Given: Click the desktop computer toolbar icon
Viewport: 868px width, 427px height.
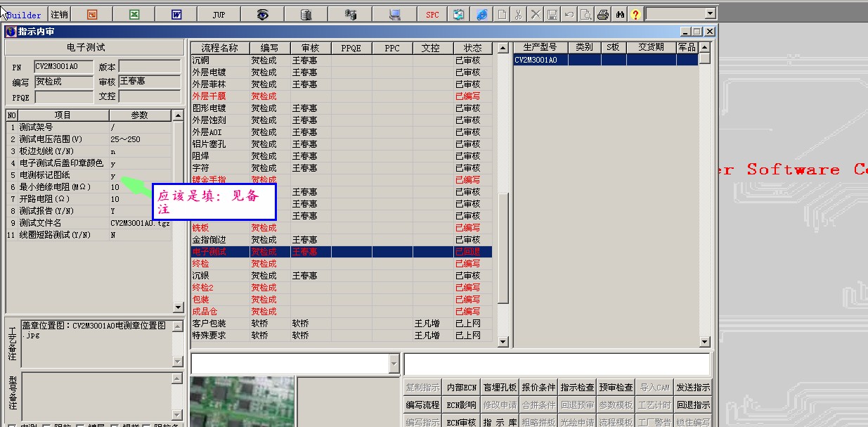Looking at the screenshot, I should [x=394, y=14].
